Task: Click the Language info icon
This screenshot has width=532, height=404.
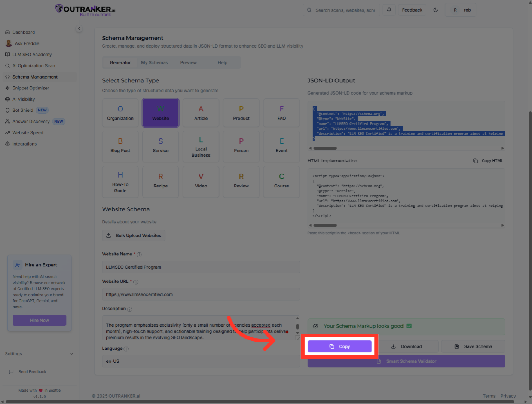Action: 126,349
